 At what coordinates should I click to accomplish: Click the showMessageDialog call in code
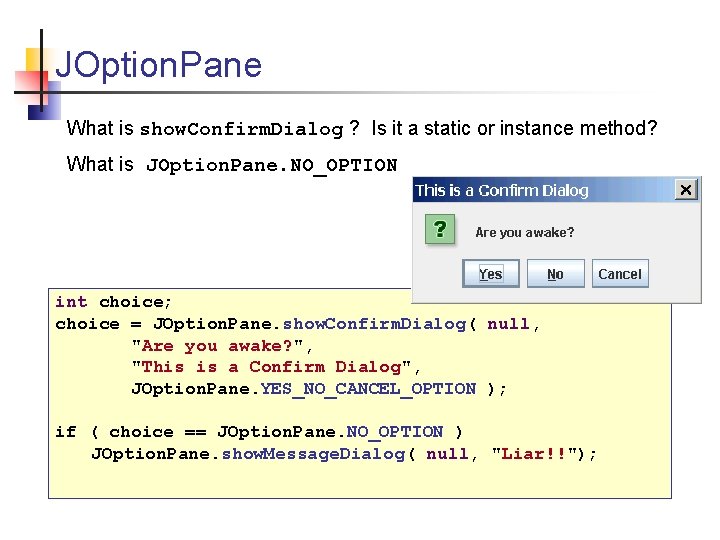pos(313,454)
